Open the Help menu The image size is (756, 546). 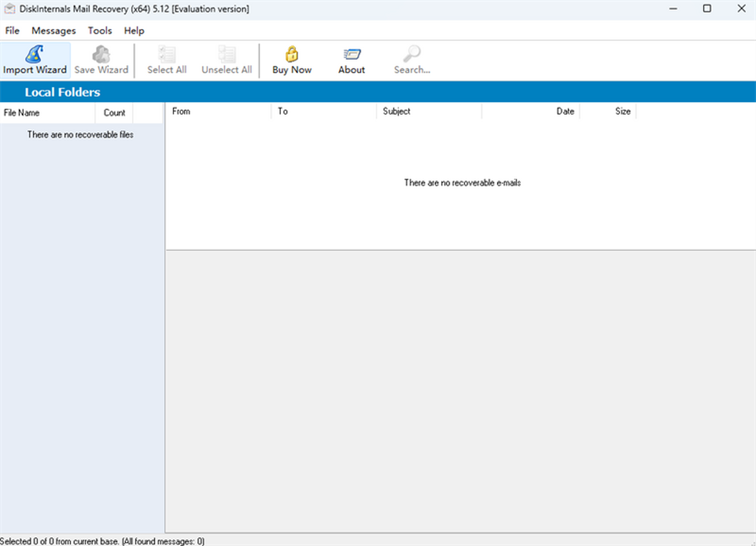point(134,30)
